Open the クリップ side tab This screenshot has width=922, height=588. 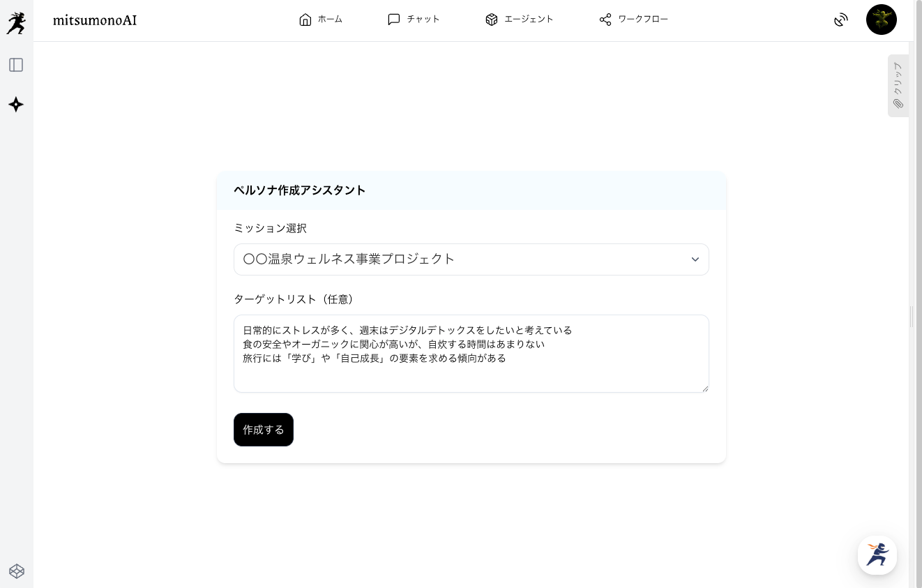(898, 86)
